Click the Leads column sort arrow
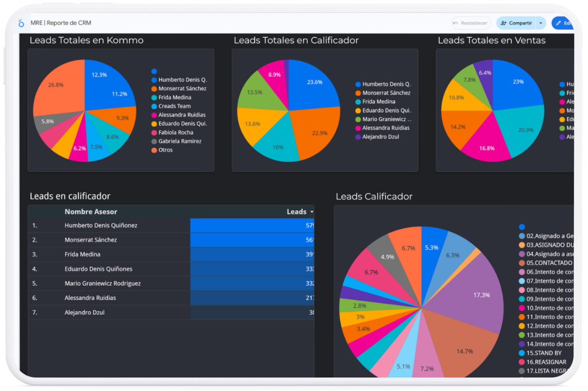588x391 pixels. point(311,212)
